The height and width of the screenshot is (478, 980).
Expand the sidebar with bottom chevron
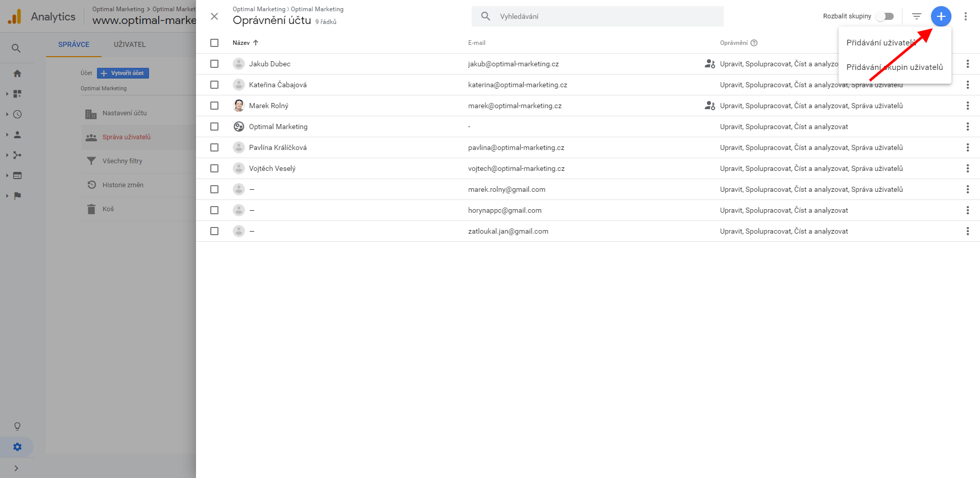(x=16, y=468)
